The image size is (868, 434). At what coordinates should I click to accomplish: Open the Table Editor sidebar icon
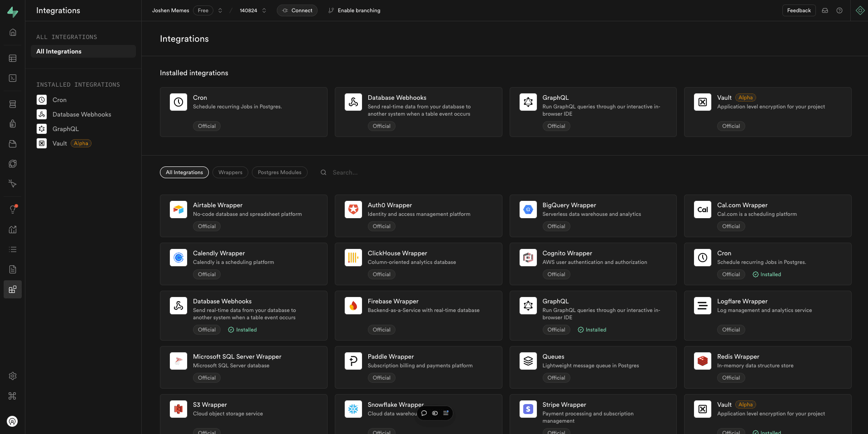click(13, 58)
